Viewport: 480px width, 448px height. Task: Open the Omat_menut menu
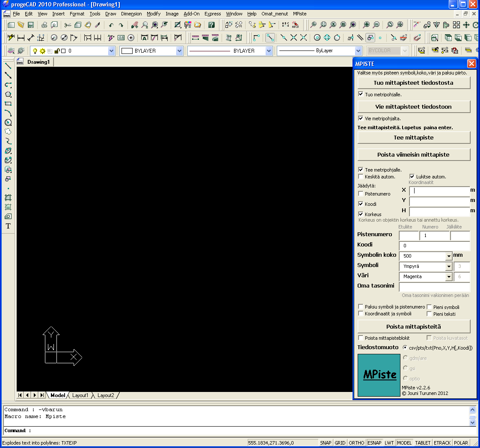275,14
